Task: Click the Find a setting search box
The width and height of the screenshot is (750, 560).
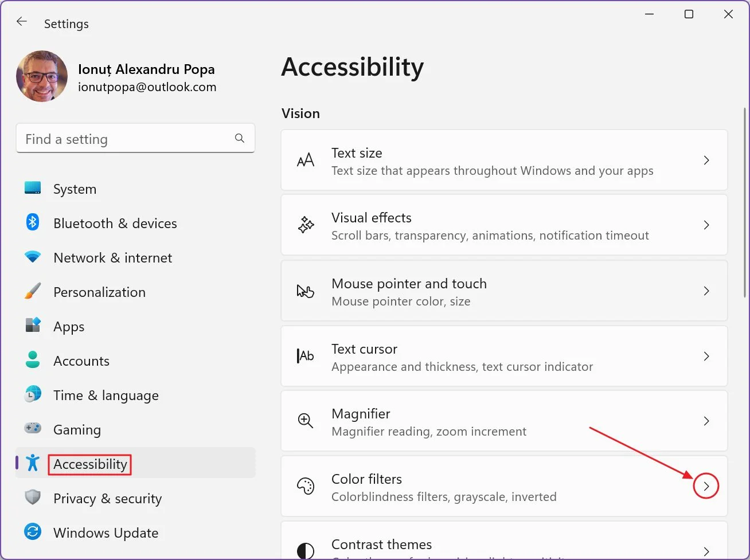Action: pos(135,139)
